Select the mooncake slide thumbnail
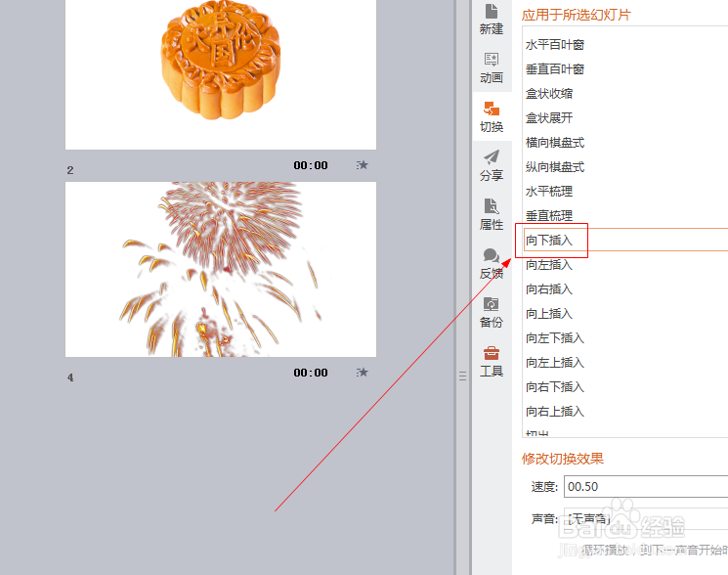This screenshot has height=575, width=728. [x=221, y=74]
